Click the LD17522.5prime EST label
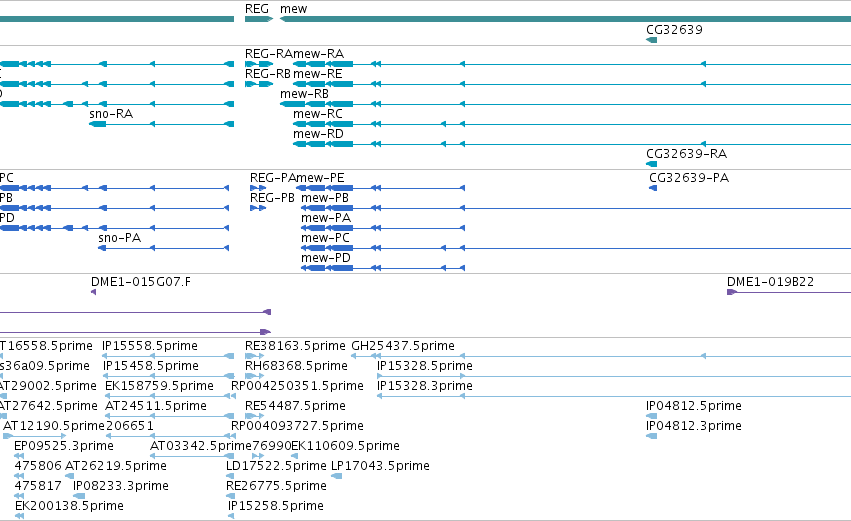 pyautogui.click(x=276, y=467)
